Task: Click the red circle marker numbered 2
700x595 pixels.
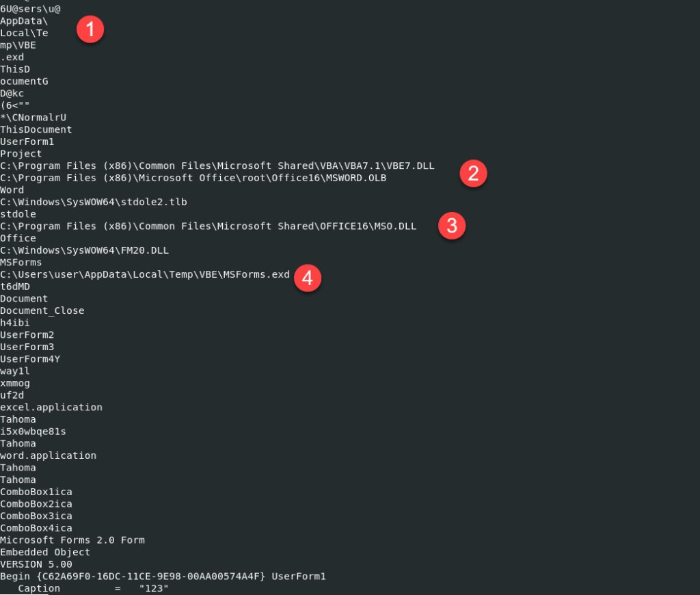Action: (x=473, y=174)
